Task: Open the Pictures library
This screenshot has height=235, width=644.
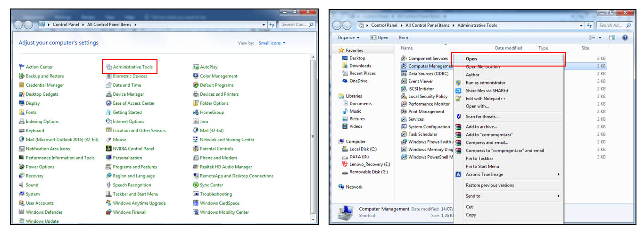Action: click(x=353, y=118)
